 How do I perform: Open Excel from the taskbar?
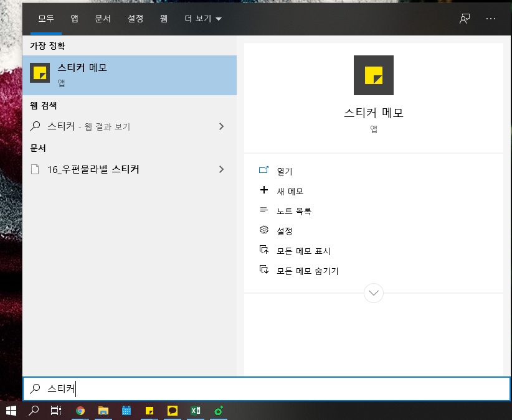pos(195,411)
